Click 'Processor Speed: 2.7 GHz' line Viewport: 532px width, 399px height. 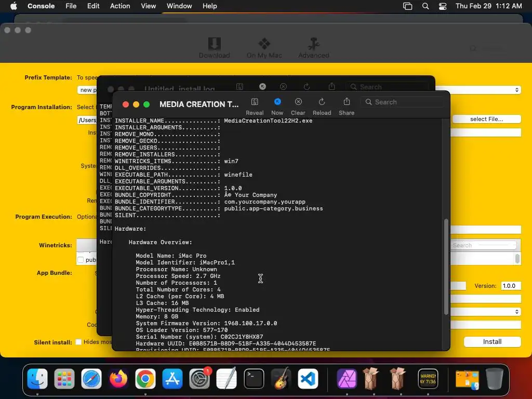(x=178, y=276)
